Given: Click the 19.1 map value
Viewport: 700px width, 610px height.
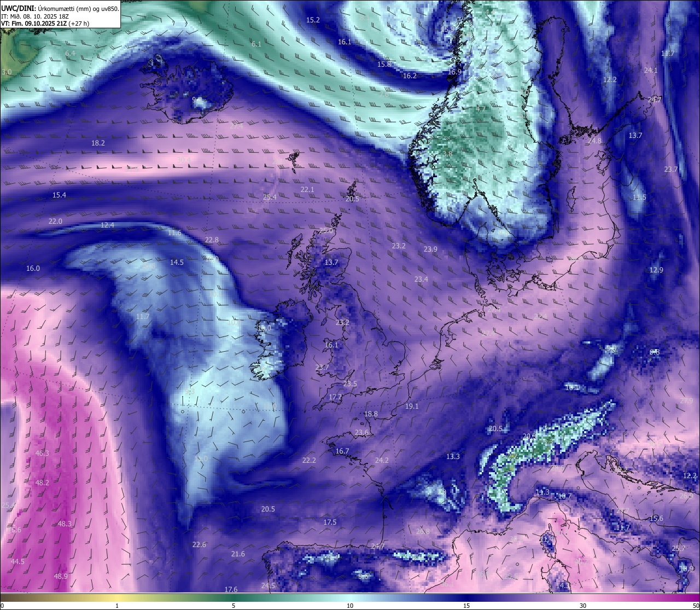Looking at the screenshot, I should (x=412, y=406).
